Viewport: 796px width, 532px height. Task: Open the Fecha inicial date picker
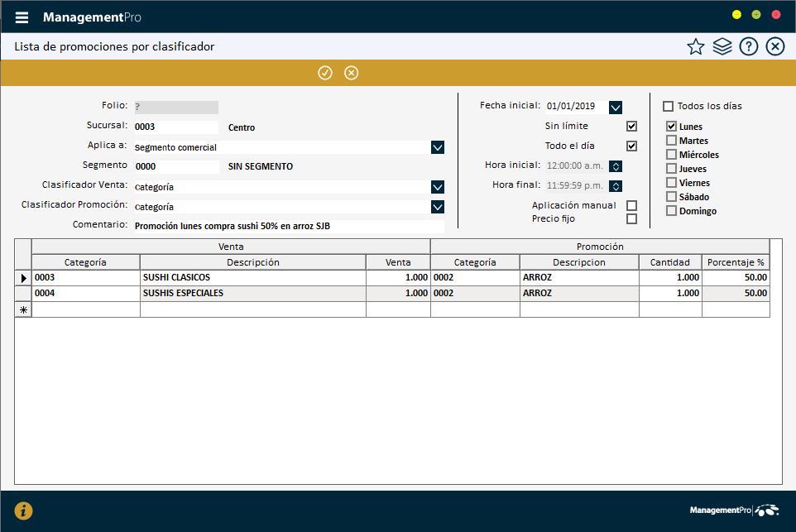[616, 107]
